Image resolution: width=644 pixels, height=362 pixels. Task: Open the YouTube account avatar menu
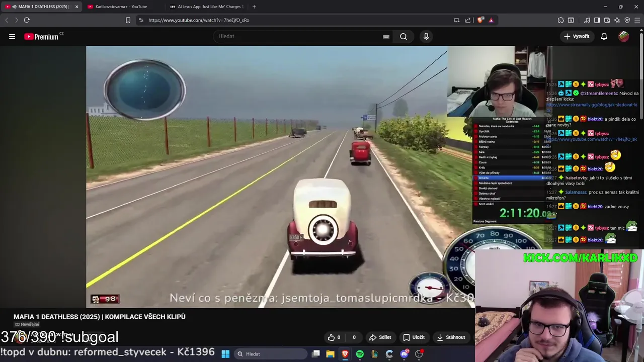(624, 36)
